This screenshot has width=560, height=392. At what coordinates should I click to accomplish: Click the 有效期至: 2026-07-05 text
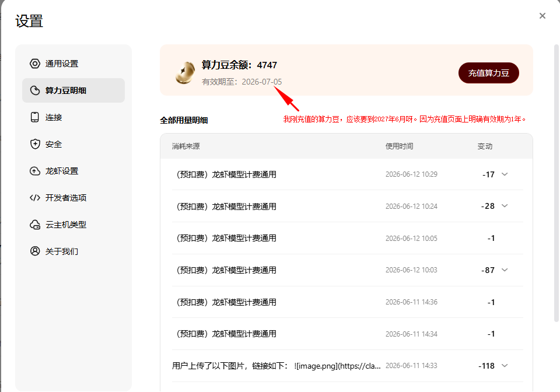tap(242, 82)
